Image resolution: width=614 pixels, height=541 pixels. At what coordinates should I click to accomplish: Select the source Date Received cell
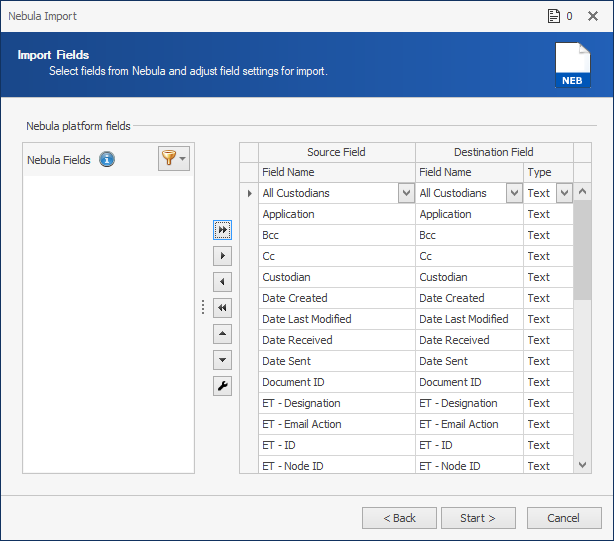coord(337,340)
